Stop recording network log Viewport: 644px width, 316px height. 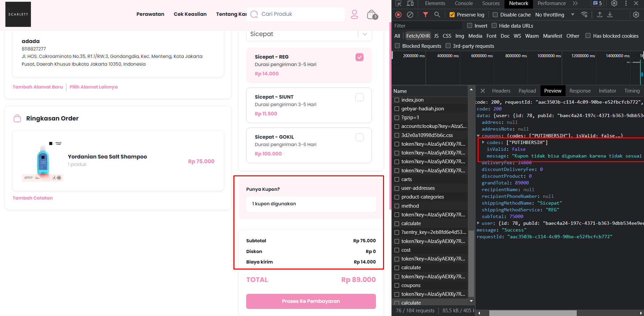pyautogui.click(x=399, y=14)
